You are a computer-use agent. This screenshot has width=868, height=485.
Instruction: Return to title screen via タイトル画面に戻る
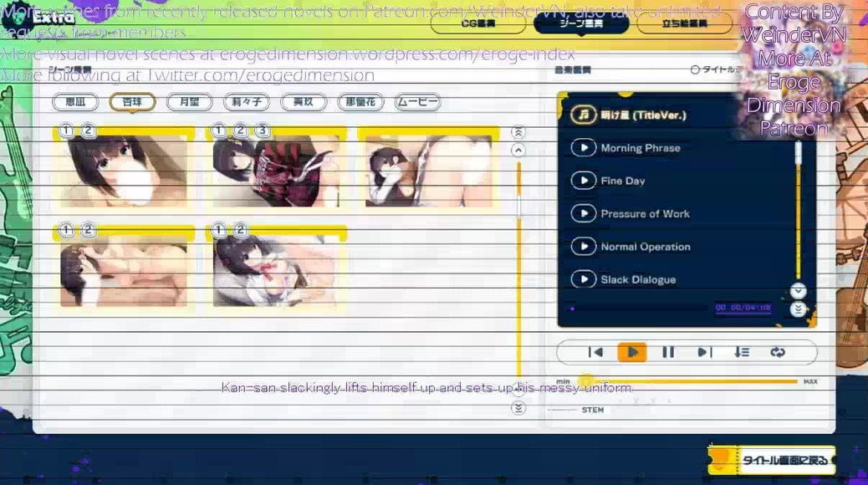[771, 459]
